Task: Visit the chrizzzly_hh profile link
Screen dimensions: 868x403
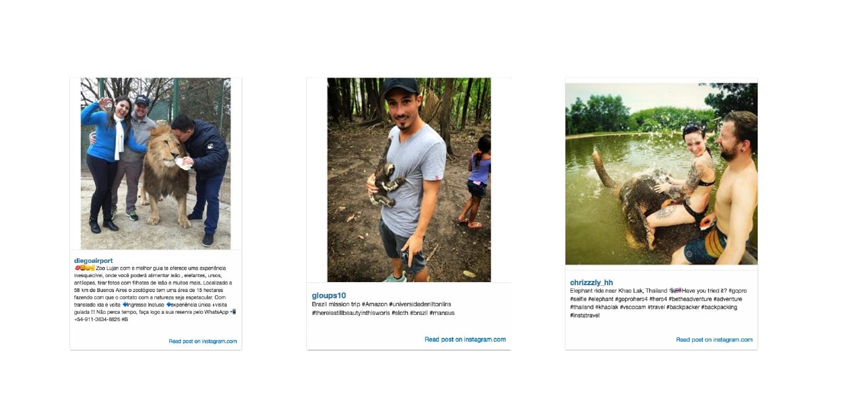Action: [591, 283]
